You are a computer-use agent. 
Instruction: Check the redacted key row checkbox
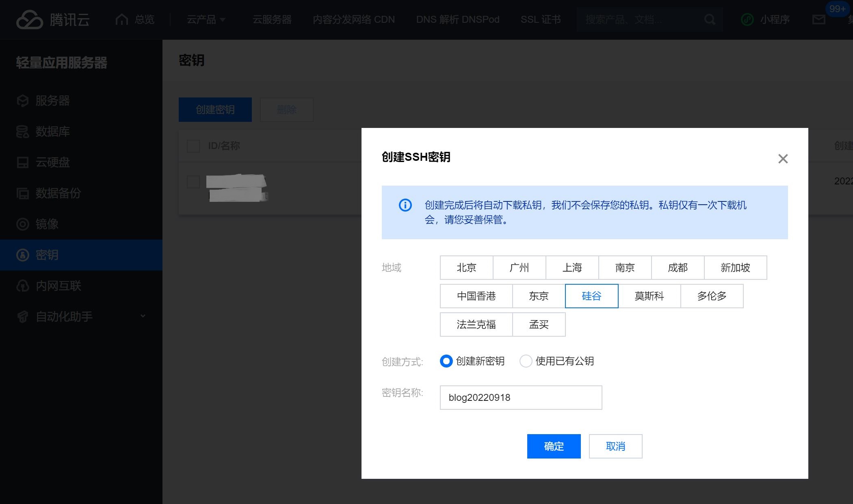click(193, 182)
